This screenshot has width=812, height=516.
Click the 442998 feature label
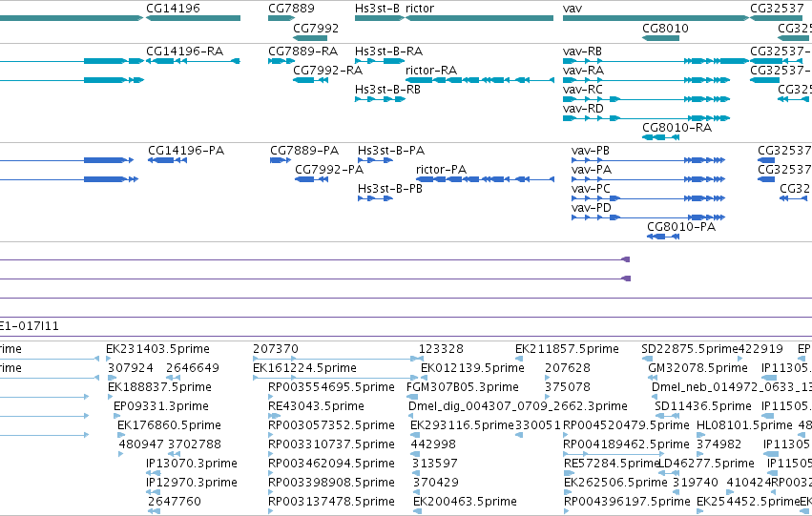(433, 444)
